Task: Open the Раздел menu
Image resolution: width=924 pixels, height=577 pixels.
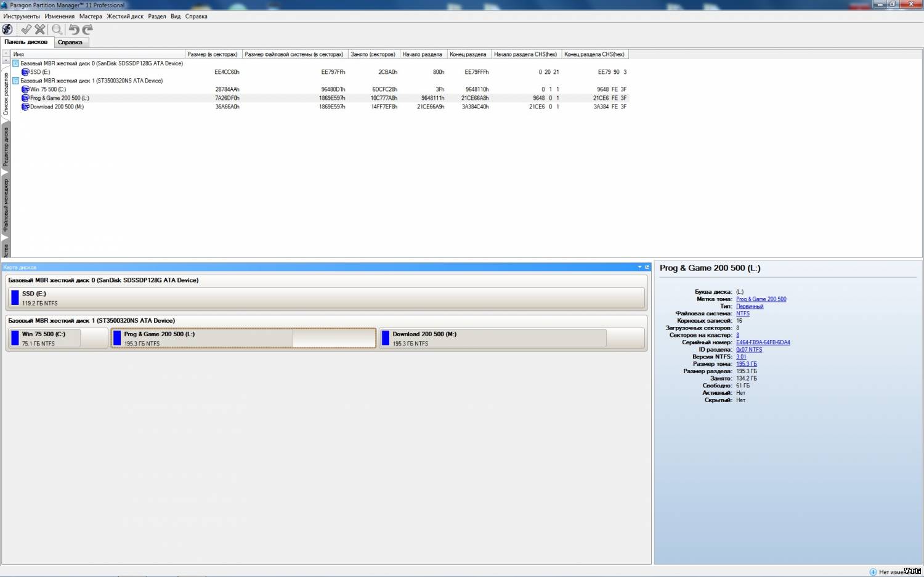Action: tap(157, 17)
